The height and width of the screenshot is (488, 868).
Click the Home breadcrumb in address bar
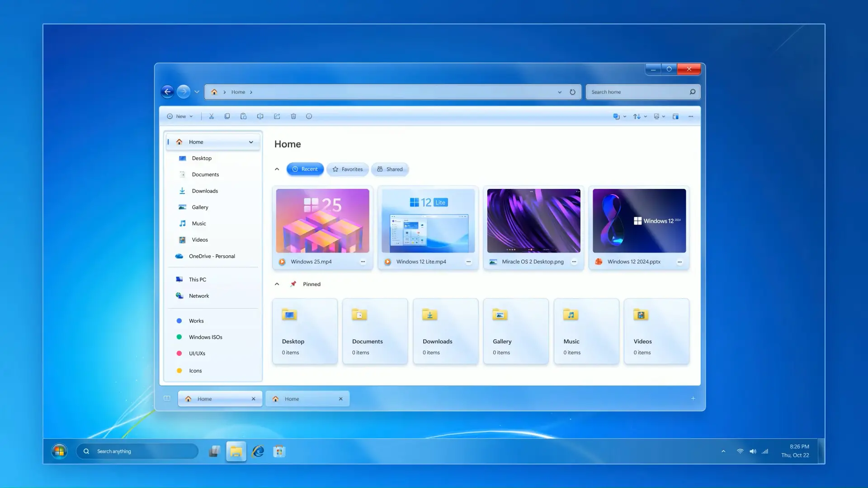238,92
